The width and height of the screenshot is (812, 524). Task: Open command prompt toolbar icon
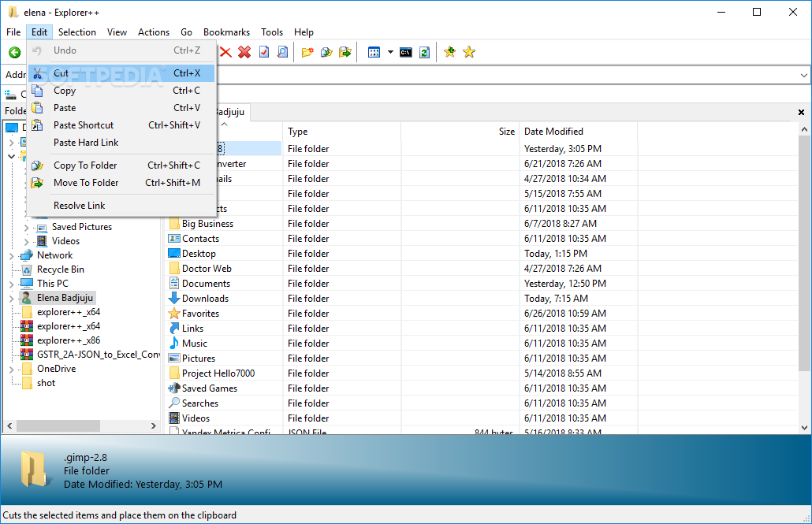coord(406,52)
